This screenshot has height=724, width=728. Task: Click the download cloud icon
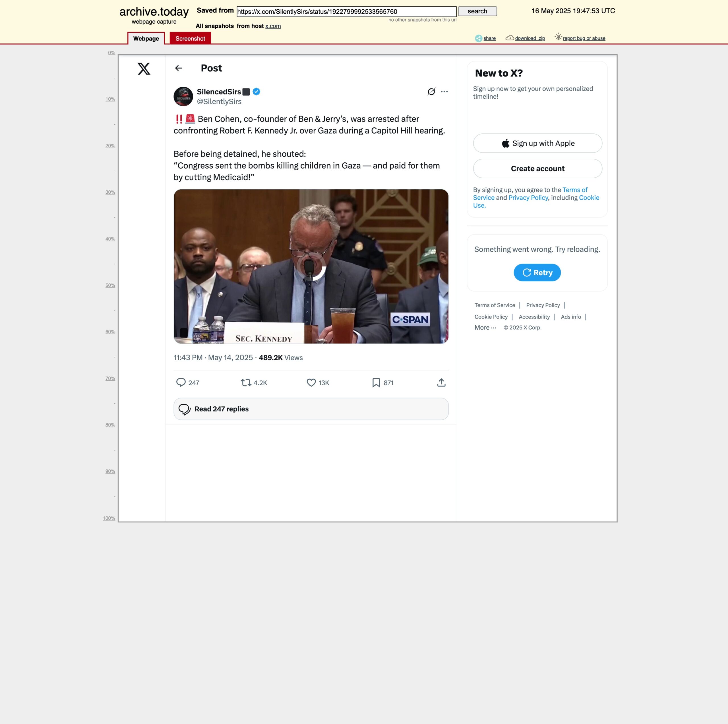(509, 38)
